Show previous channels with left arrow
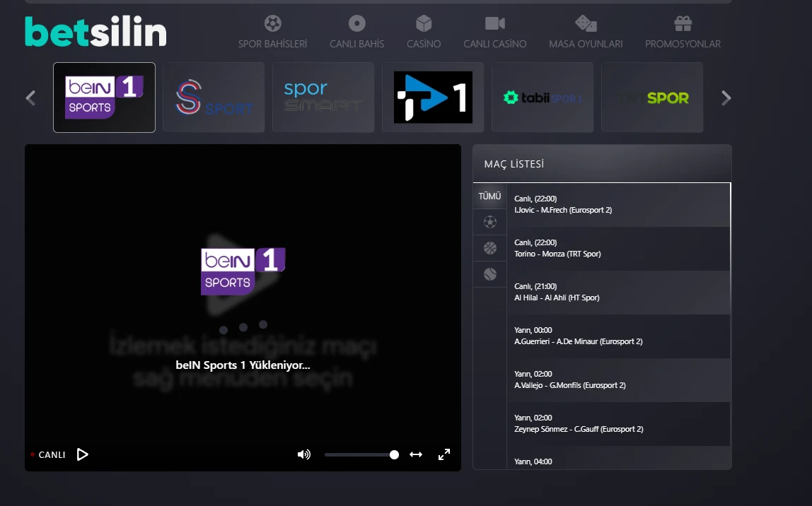The height and width of the screenshot is (506, 812). [31, 98]
